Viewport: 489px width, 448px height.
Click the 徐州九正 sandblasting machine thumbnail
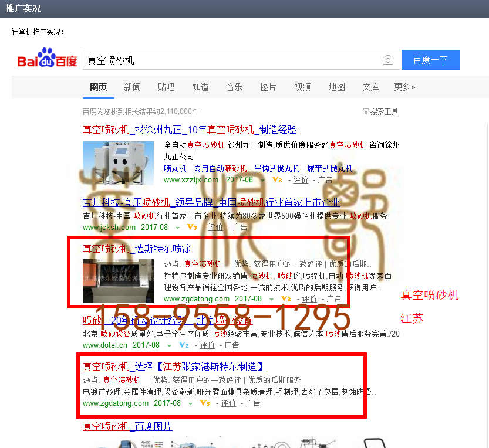click(118, 163)
